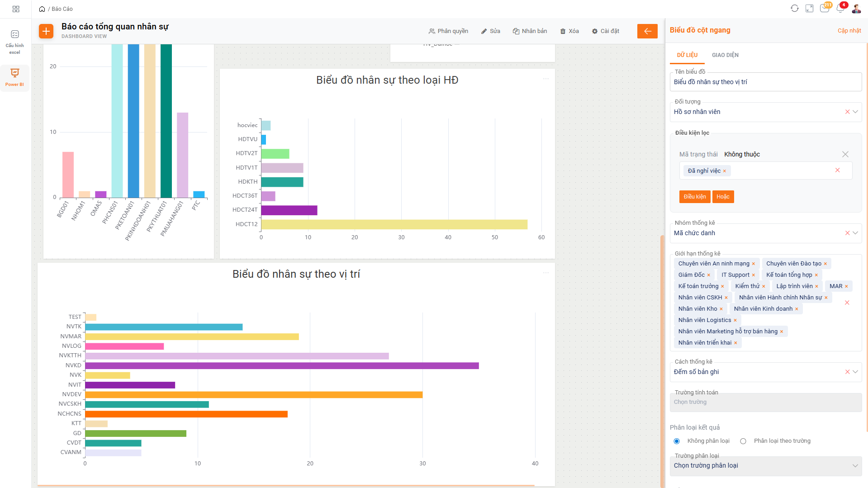The height and width of the screenshot is (488, 868).
Task: Expand the Nhóm thống kê dropdown arrow
Action: click(x=855, y=233)
